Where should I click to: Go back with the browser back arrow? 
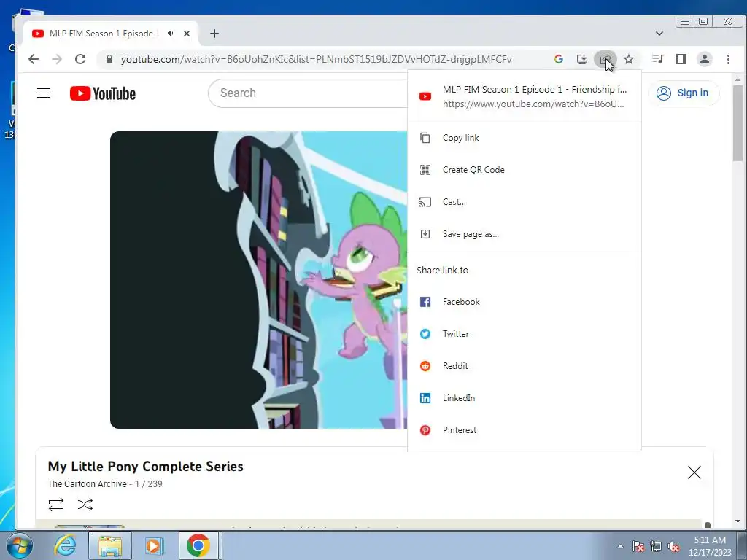[x=34, y=59]
